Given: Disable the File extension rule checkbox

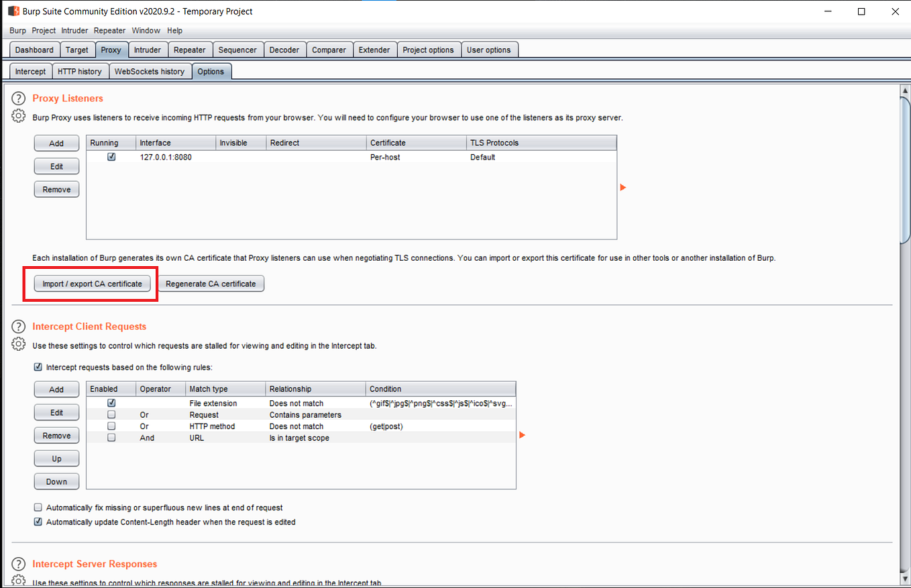Looking at the screenshot, I should (x=111, y=403).
